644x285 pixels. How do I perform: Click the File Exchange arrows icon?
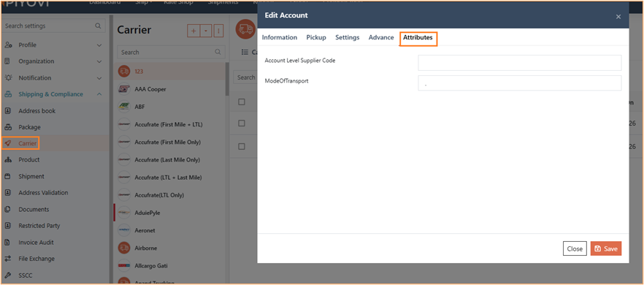(x=7, y=259)
